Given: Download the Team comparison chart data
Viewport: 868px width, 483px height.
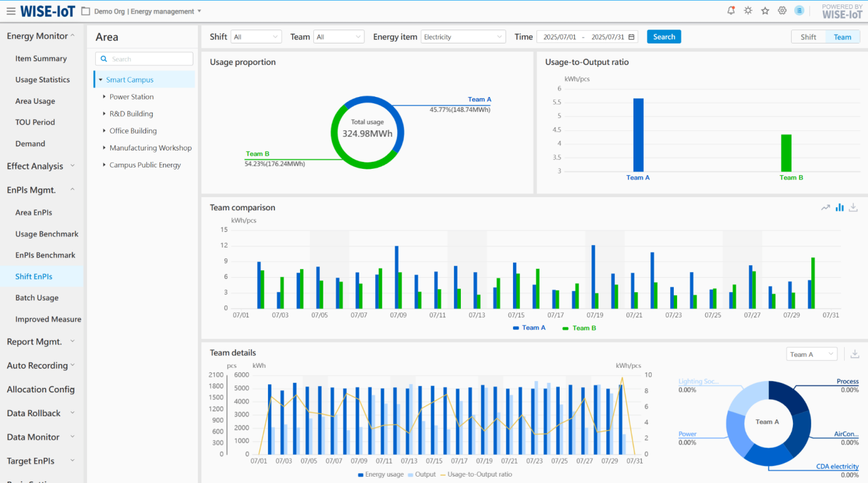Looking at the screenshot, I should pos(853,208).
